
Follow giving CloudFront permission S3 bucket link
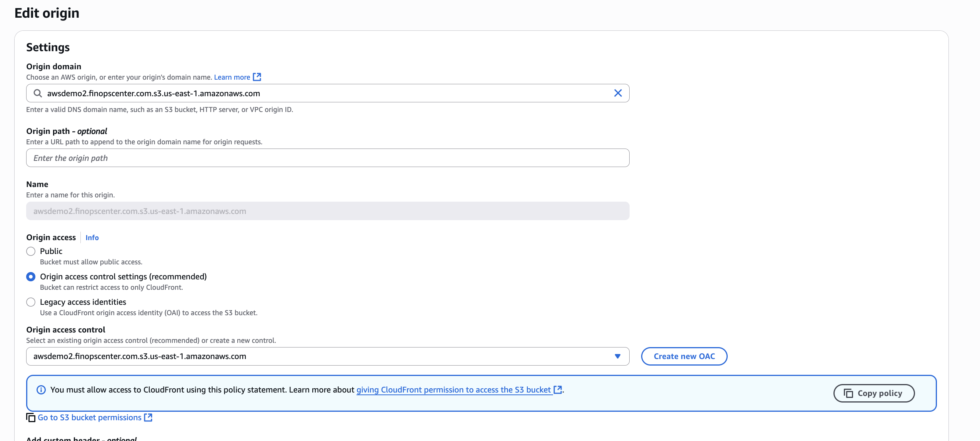point(454,390)
